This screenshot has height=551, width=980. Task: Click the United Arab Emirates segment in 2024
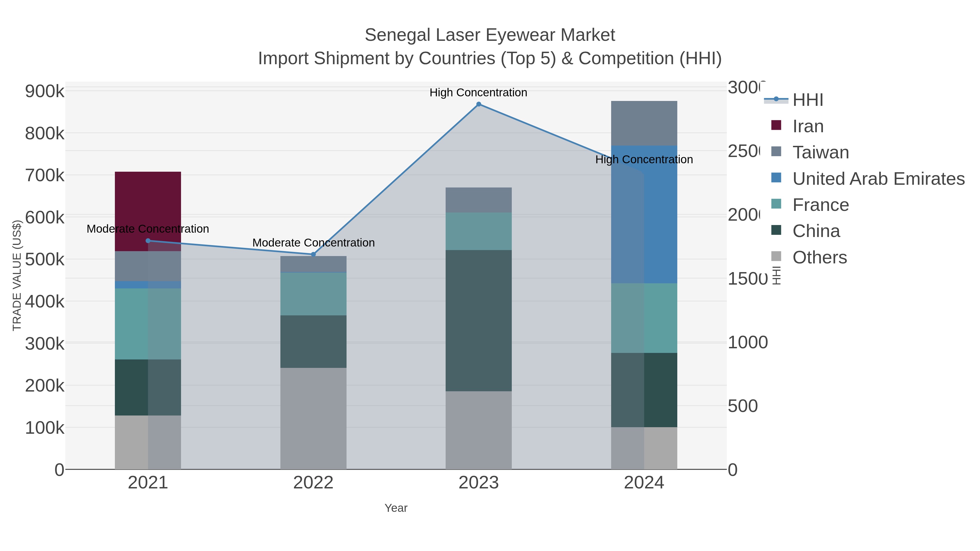click(x=644, y=214)
